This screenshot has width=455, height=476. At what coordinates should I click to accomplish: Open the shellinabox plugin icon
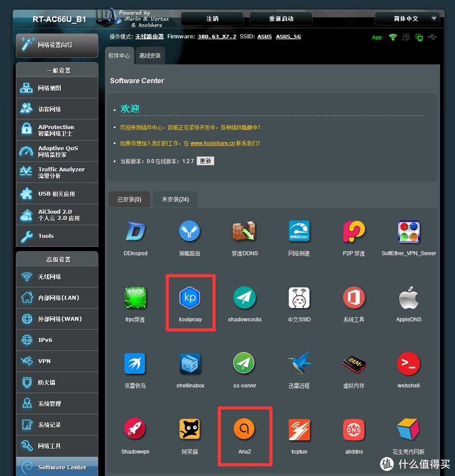tap(190, 363)
